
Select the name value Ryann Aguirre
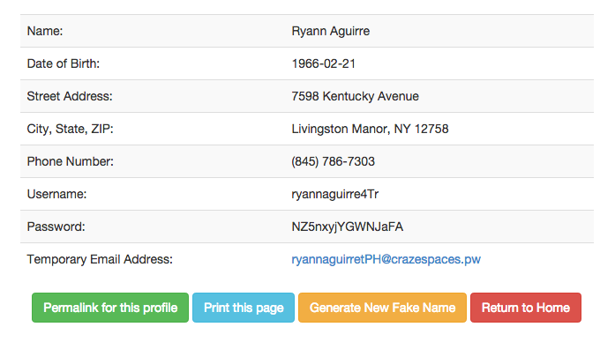[x=331, y=32]
